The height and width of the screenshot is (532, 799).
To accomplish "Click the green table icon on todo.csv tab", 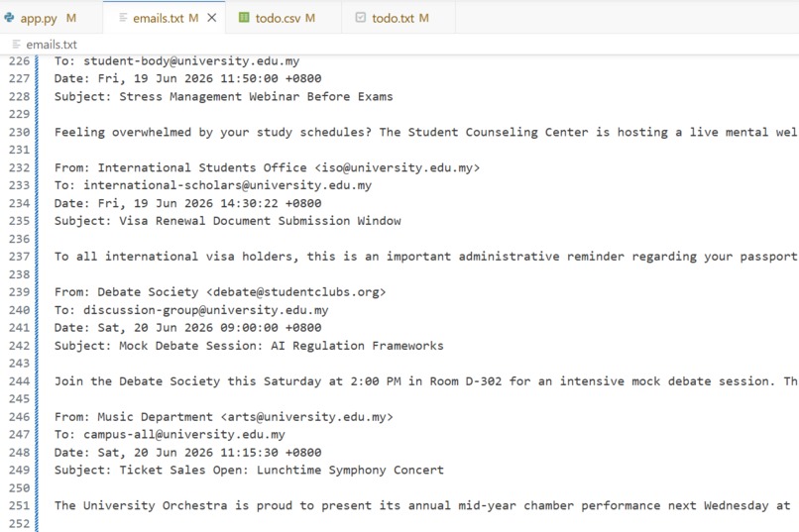I will pos(244,18).
